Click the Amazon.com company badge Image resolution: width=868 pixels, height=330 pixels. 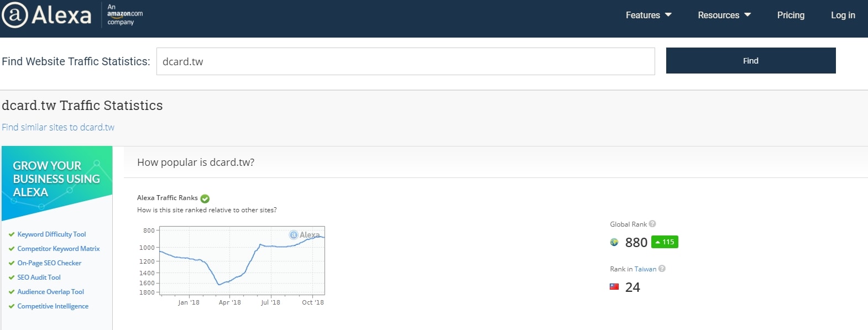[124, 15]
